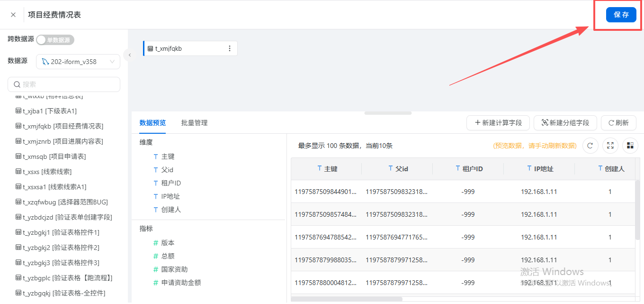Switch to the 批量管理 tab
Image resolution: width=644 pixels, height=304 pixels.
194,123
